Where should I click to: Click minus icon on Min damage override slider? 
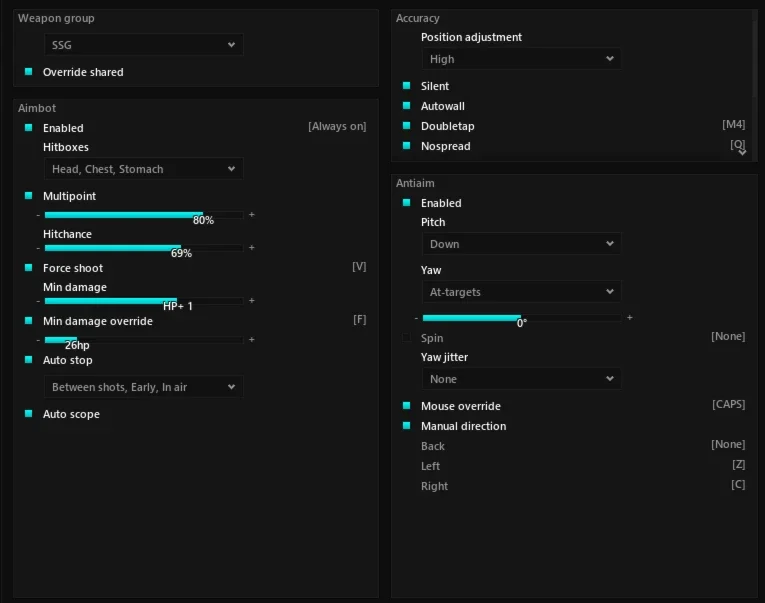(38, 340)
